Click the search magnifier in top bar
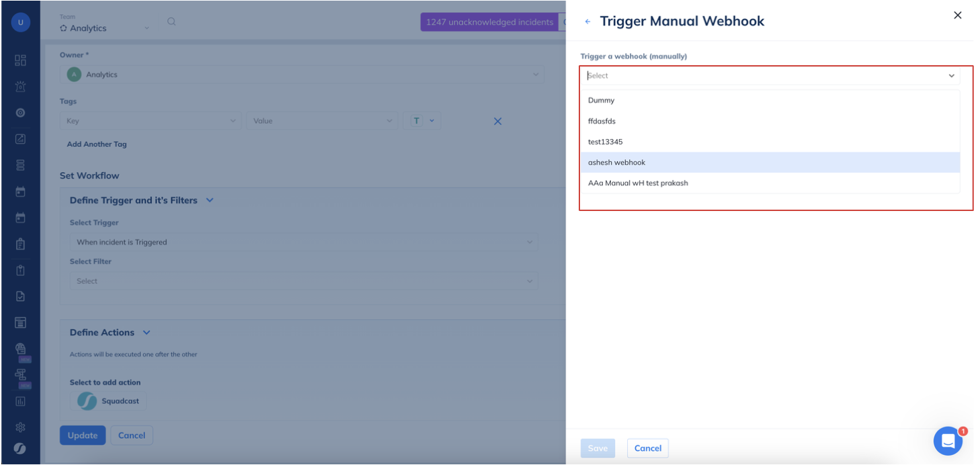980x465 pixels. point(171,22)
